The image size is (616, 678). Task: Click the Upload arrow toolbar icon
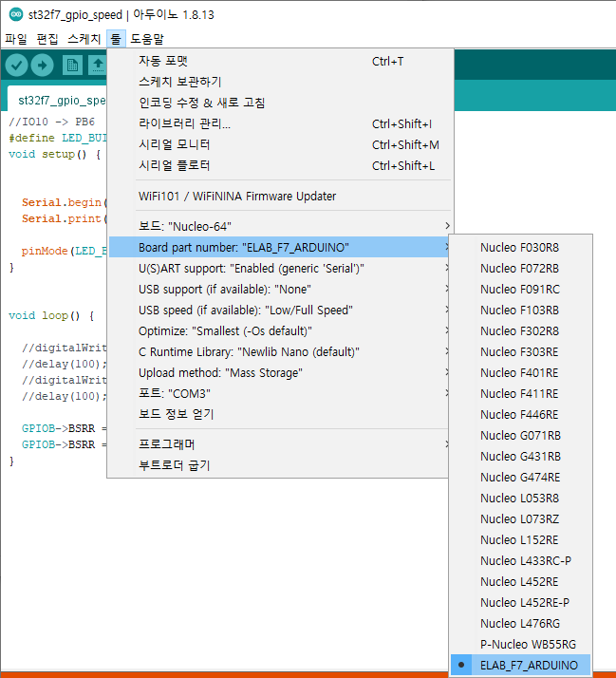(x=43, y=66)
